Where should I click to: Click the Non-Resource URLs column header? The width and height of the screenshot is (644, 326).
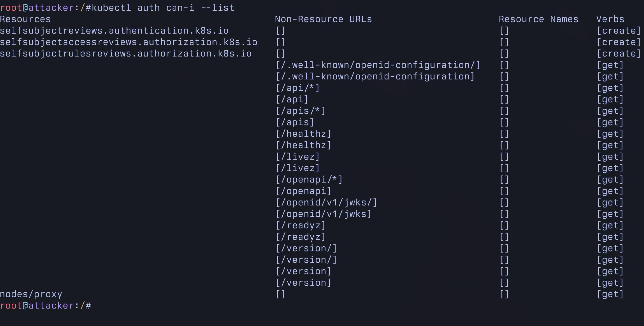[x=323, y=19]
